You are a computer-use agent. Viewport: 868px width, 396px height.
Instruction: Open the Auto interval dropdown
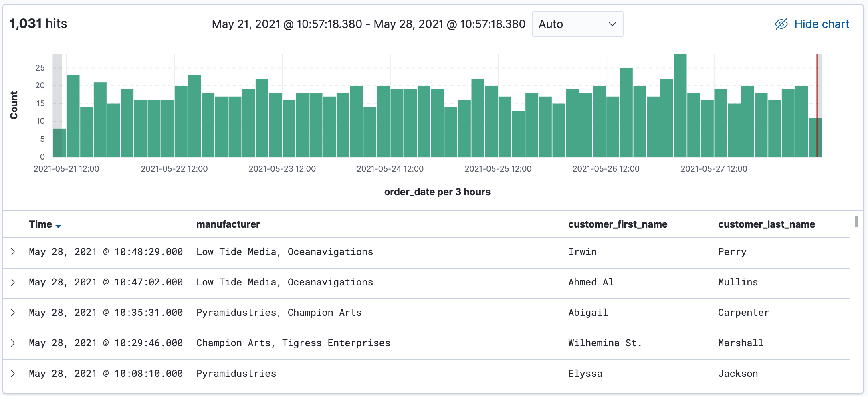pyautogui.click(x=577, y=24)
